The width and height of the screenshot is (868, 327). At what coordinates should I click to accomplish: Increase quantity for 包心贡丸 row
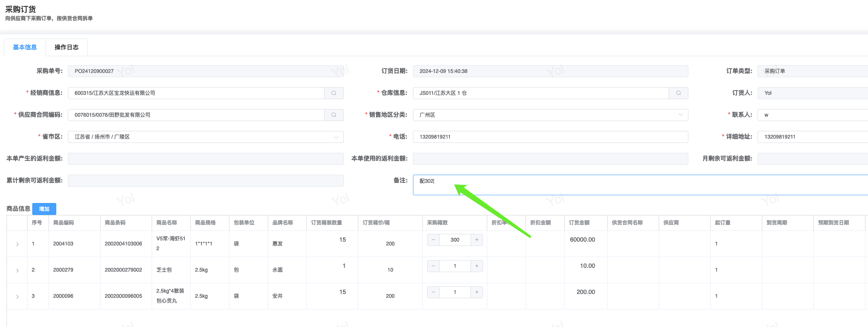pyautogui.click(x=477, y=292)
